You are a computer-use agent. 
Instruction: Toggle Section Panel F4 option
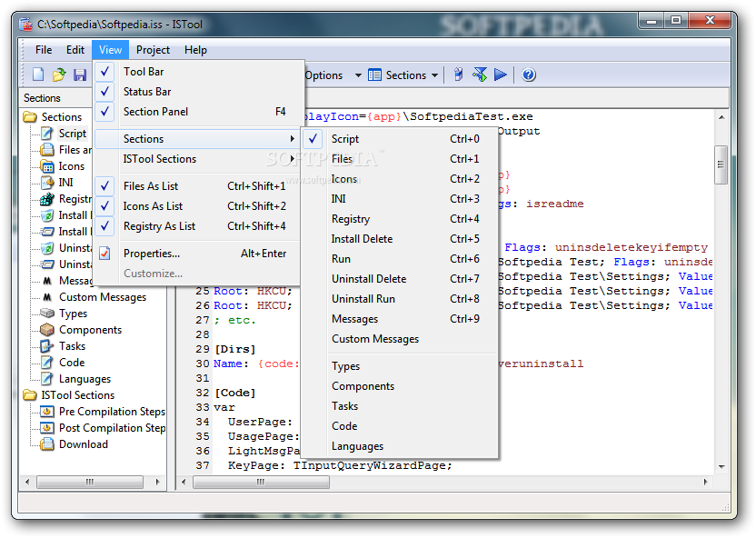pyautogui.click(x=200, y=112)
